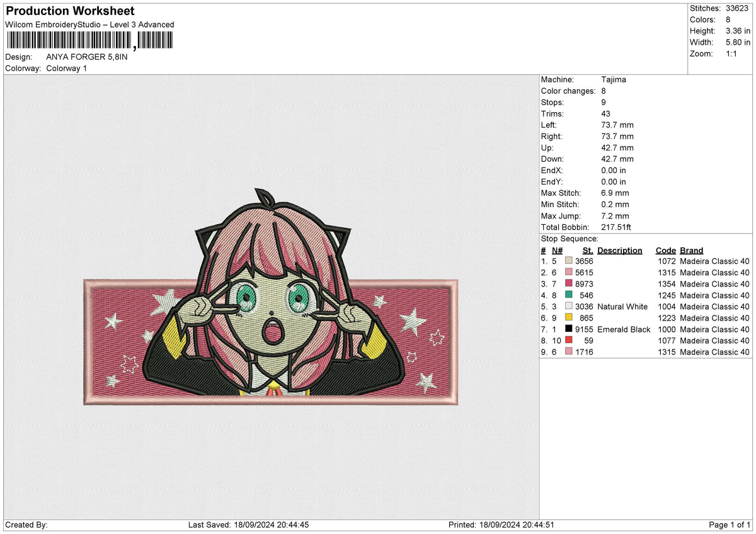This screenshot has width=756, height=534.
Task: Click the Page 1 of 1 indicator
Action: [x=730, y=525]
